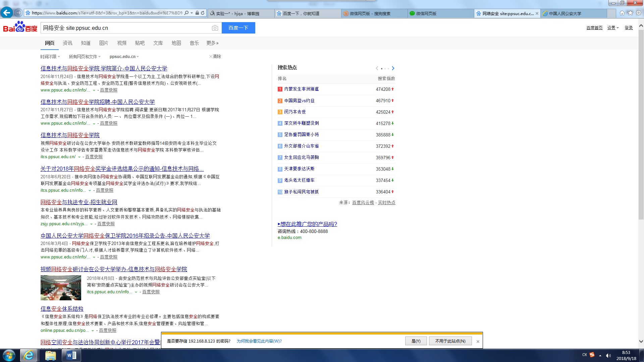Click the refresh icon in address bar

203,13
